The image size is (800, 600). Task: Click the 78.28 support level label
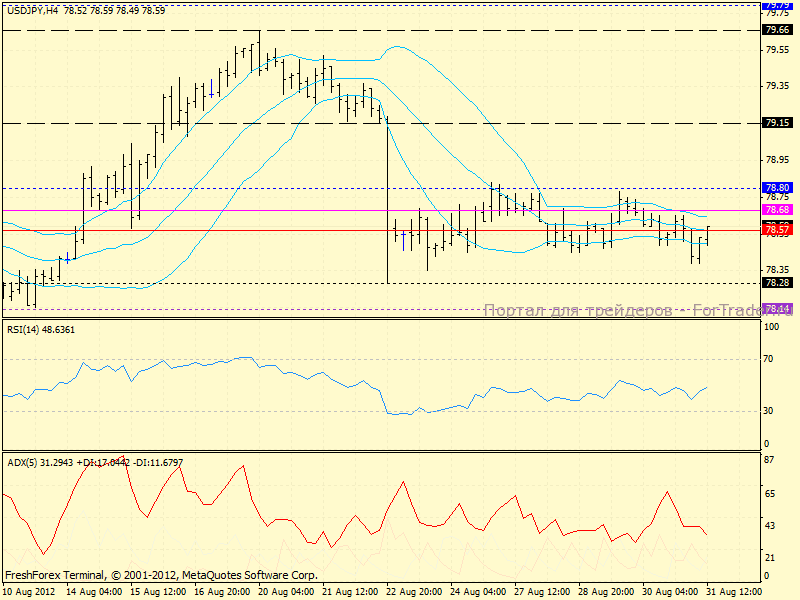click(x=777, y=283)
